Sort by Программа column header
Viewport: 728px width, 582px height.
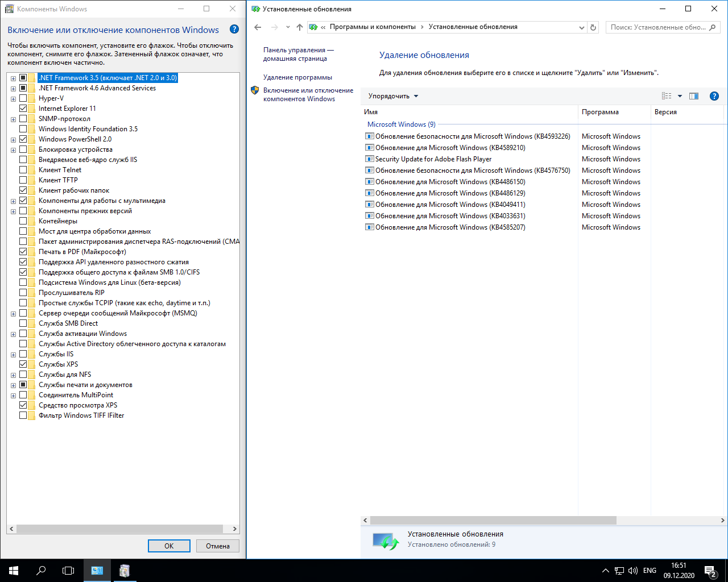(x=614, y=112)
